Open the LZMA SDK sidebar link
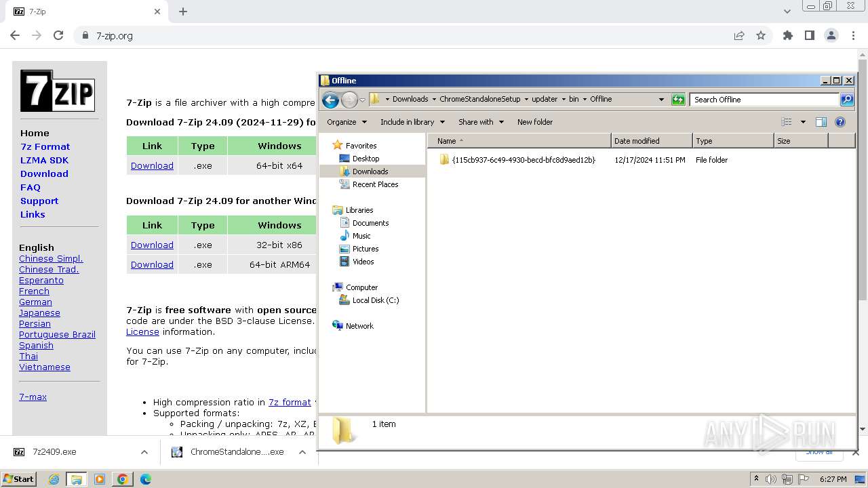Image resolution: width=868 pixels, height=488 pixels. pos(44,160)
